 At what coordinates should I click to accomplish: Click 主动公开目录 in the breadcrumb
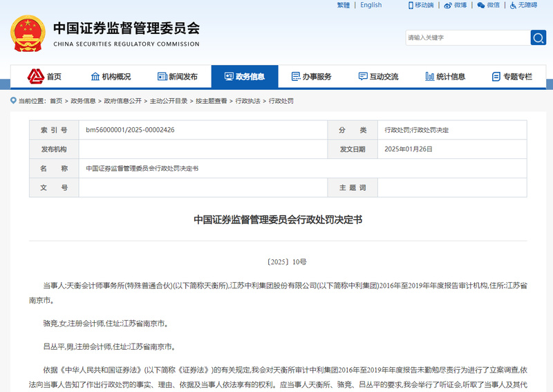click(169, 101)
